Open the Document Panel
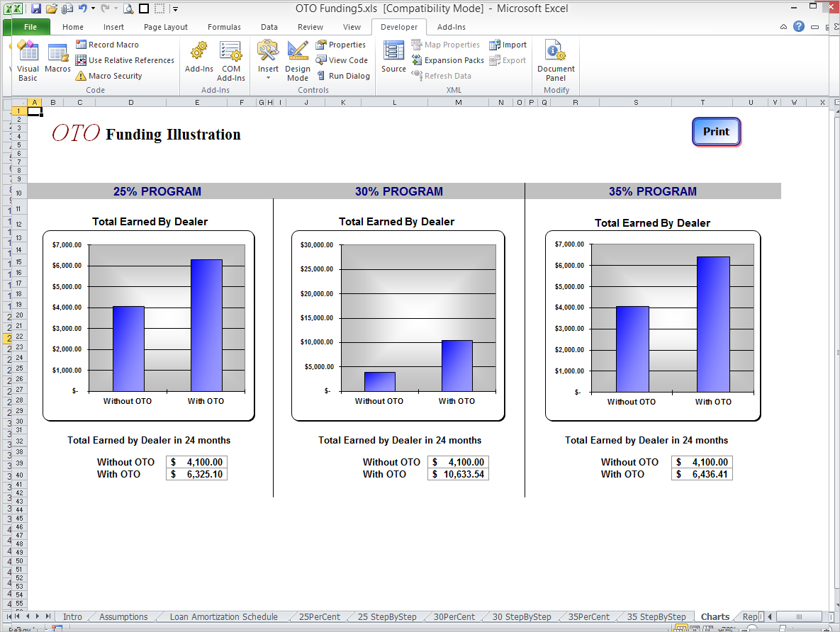The image size is (840, 632). point(556,60)
